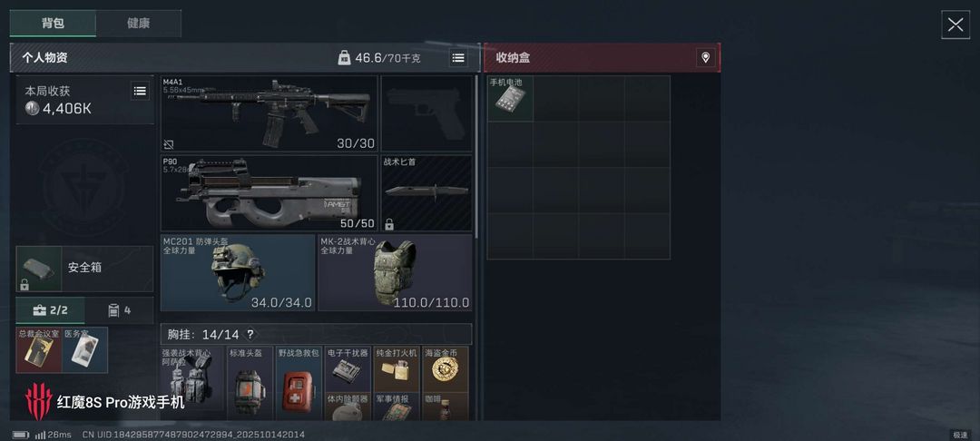The image size is (980, 441).
Task: Click the 总裁会议室 keycard
Action: click(39, 349)
